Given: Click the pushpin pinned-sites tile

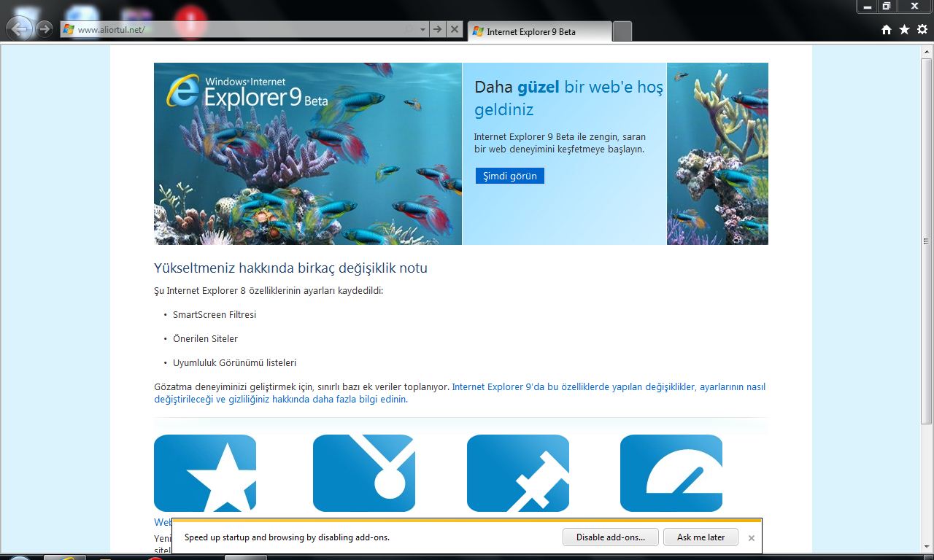Looking at the screenshot, I should [518, 472].
